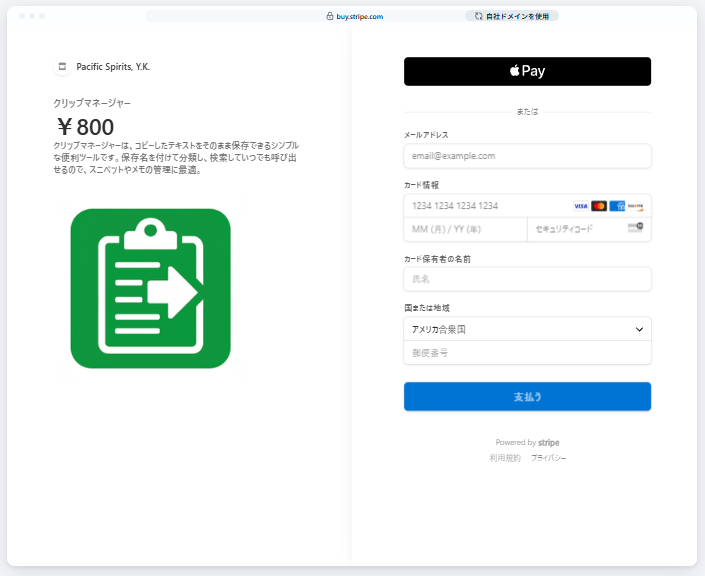Pay using the Apple Pay button
Image resolution: width=705 pixels, height=576 pixels.
(527, 71)
